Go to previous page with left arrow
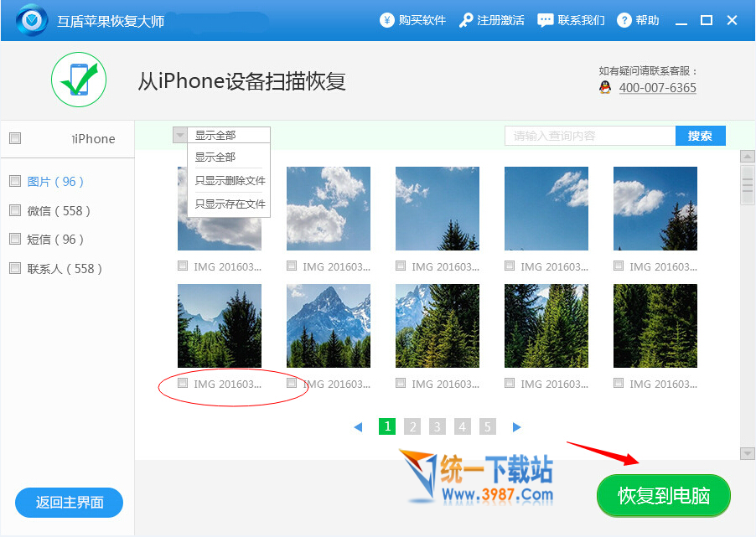The width and height of the screenshot is (756, 537). coord(358,427)
